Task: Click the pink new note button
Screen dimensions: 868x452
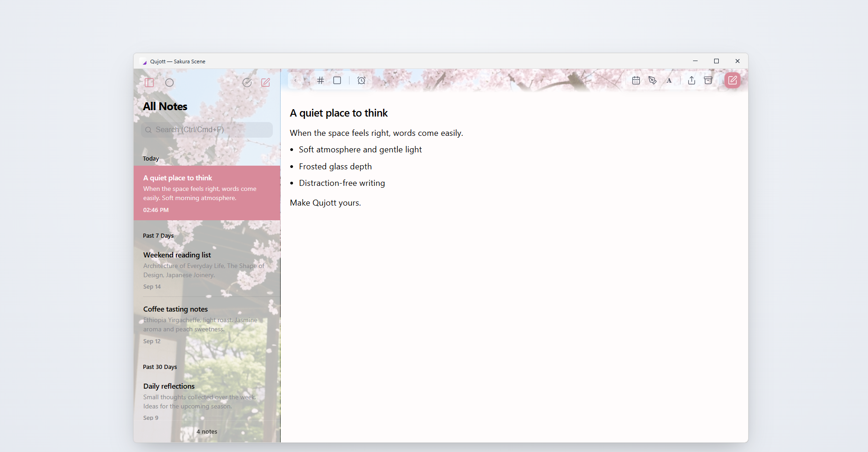Action: 733,80
